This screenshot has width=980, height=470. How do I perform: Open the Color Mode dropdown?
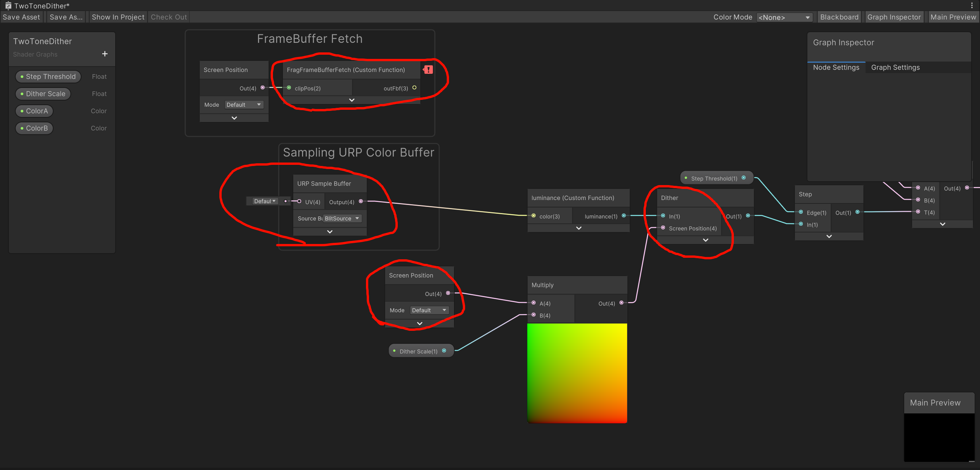pyautogui.click(x=784, y=18)
